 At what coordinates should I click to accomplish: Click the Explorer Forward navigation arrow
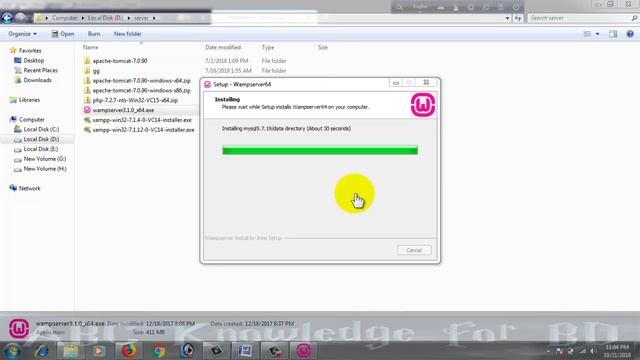point(21,18)
